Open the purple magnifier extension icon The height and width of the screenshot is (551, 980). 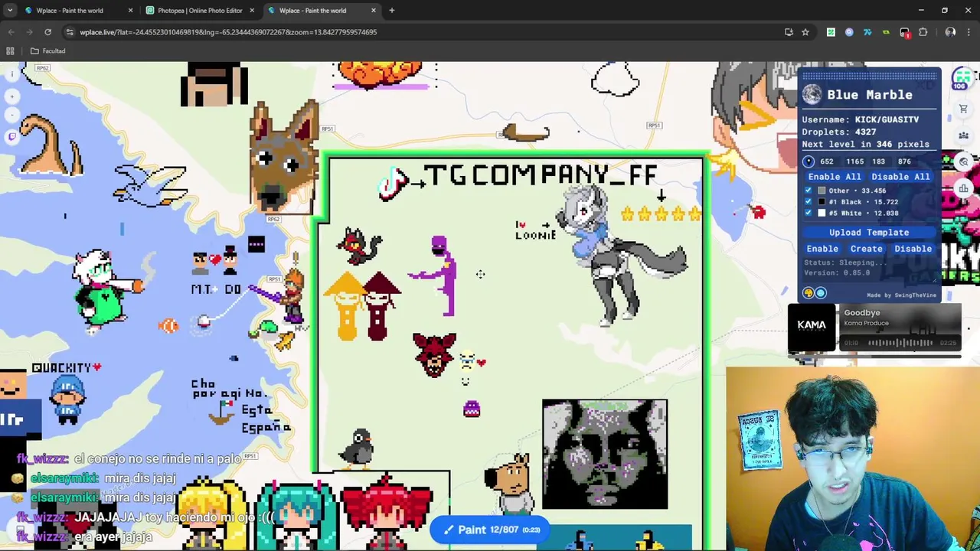point(849,32)
